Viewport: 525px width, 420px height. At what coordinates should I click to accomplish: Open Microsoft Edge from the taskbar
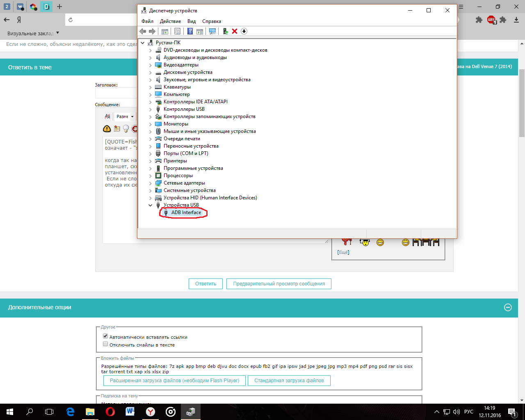pyautogui.click(x=70, y=412)
